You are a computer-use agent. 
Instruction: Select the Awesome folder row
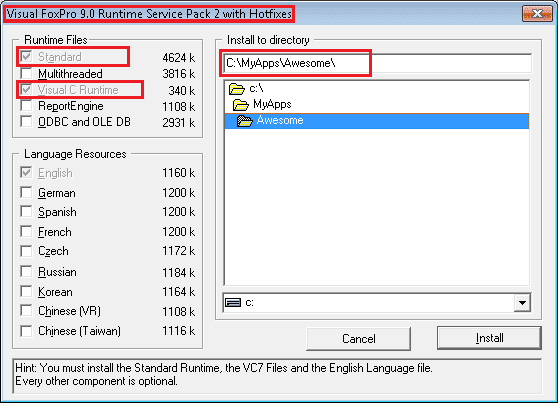[x=377, y=121]
